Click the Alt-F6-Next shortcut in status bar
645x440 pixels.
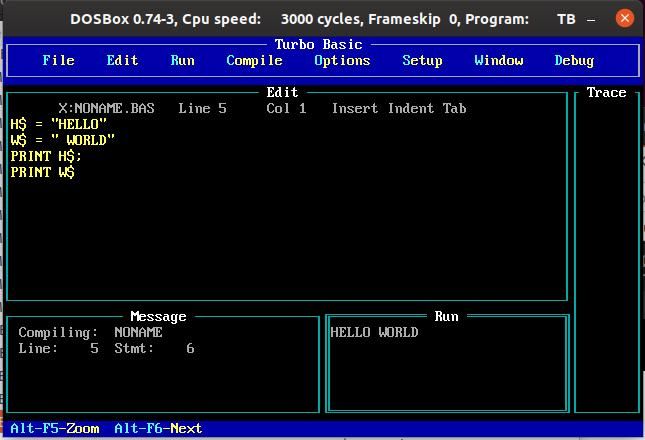[158, 428]
